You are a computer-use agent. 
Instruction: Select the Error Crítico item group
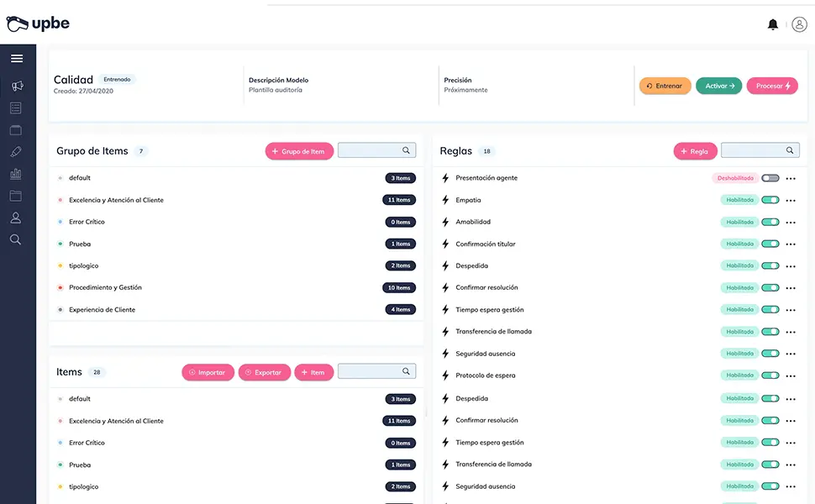tap(87, 222)
